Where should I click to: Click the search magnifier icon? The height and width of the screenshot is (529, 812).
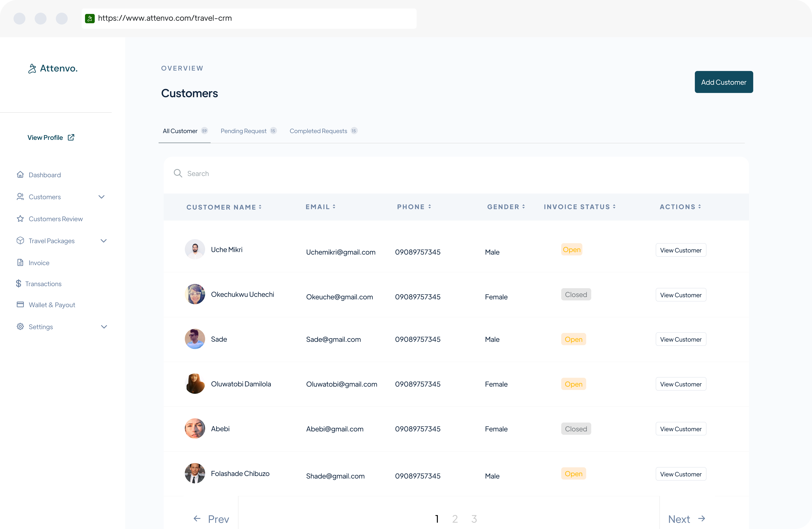point(178,173)
